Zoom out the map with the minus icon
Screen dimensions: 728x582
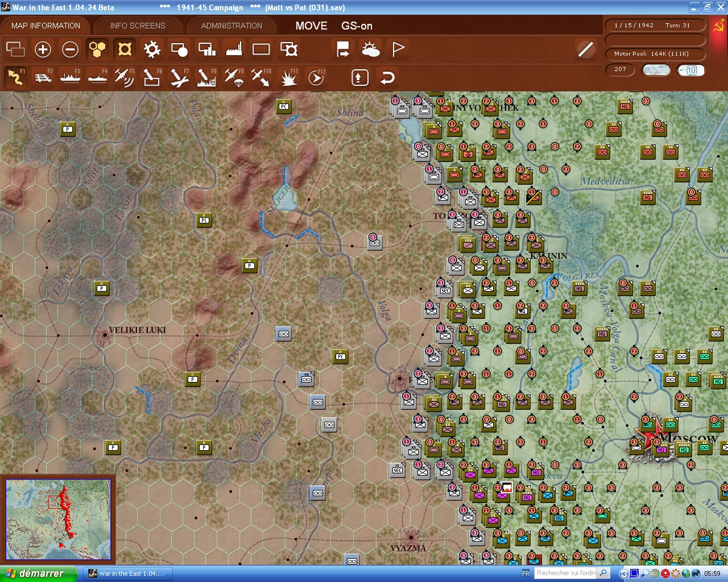click(x=70, y=49)
